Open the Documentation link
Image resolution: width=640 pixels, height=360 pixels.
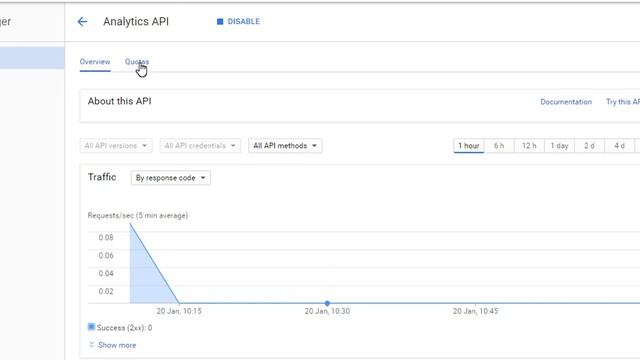tap(566, 102)
